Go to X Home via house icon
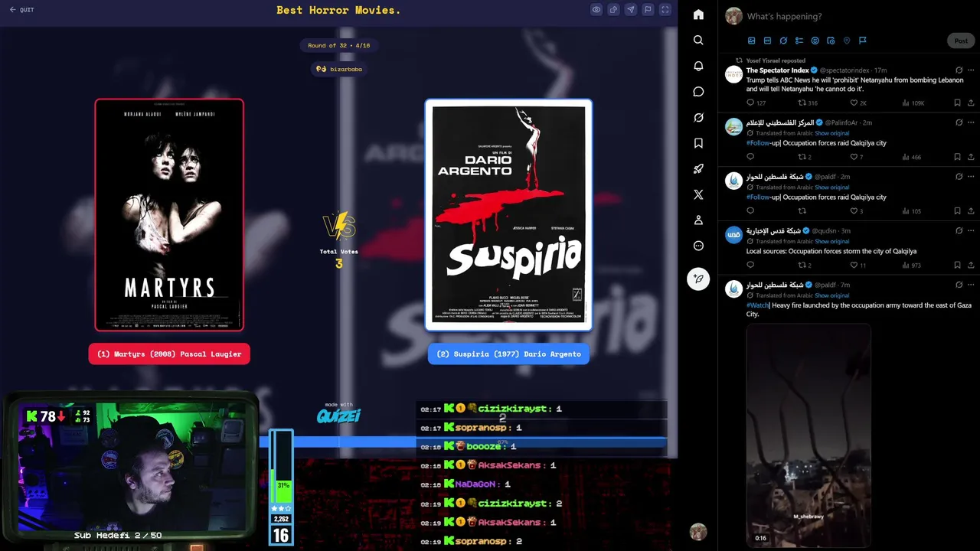Viewport: 980px width, 551px height. point(698,15)
